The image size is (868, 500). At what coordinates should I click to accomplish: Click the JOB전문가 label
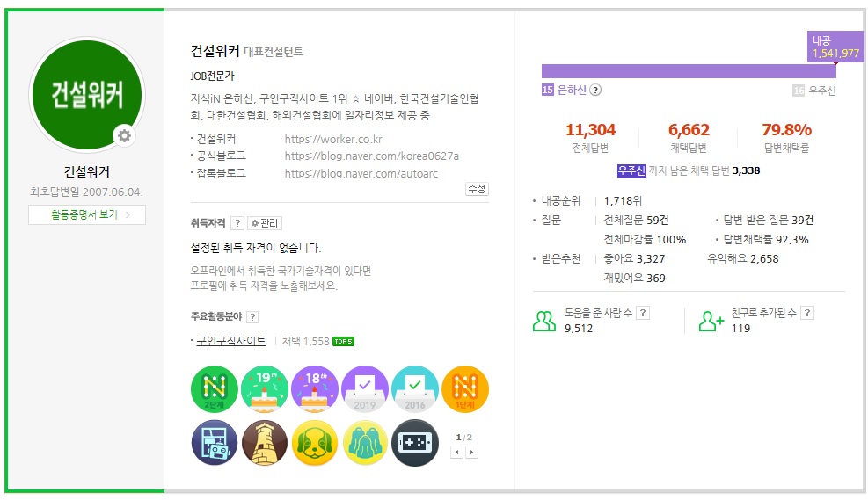coord(213,76)
